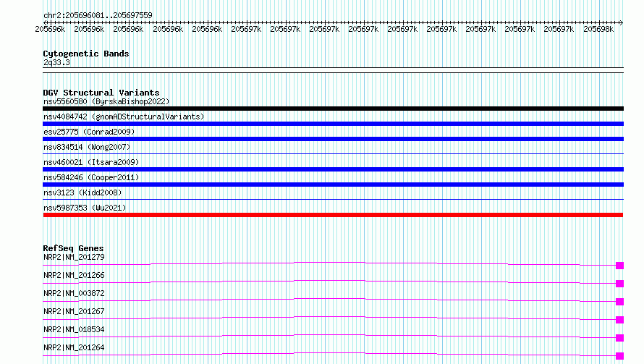Image resolution: width=644 pixels, height=364 pixels.
Task: Click the black nsv5560580 variant bar
Action: pos(333,109)
